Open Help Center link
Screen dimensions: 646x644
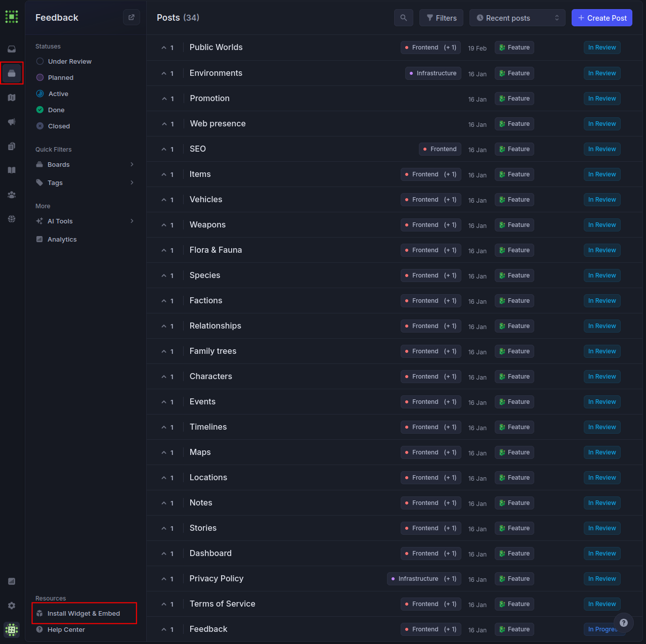coord(61,629)
